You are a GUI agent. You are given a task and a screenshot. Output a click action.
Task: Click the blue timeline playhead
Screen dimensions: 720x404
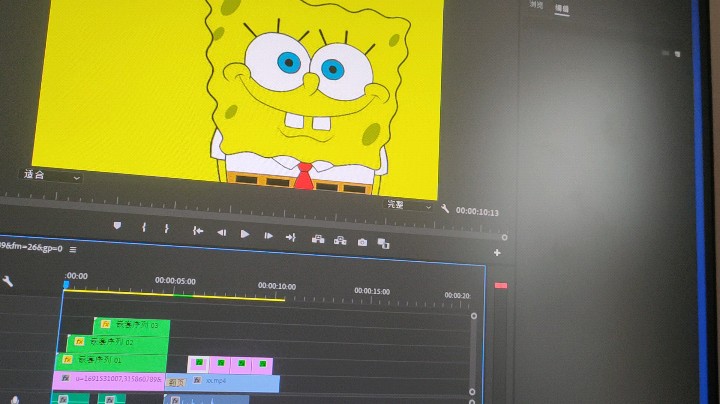click(x=66, y=285)
